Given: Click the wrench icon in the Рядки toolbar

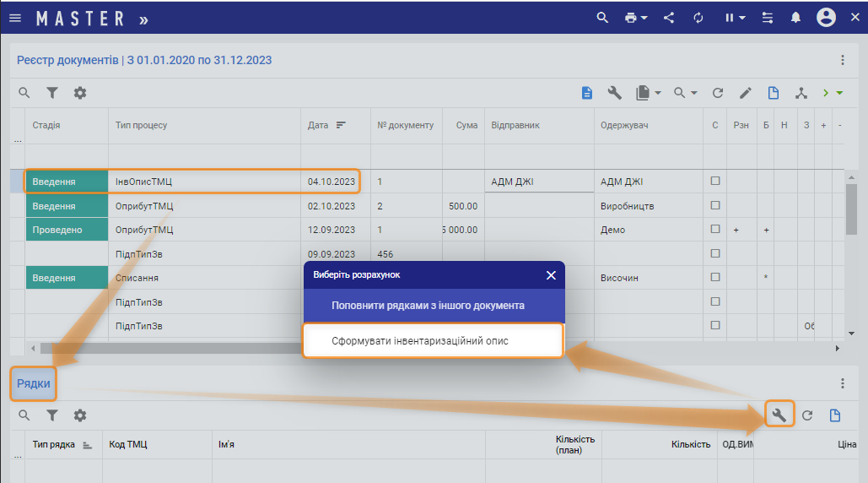Looking at the screenshot, I should (x=779, y=415).
